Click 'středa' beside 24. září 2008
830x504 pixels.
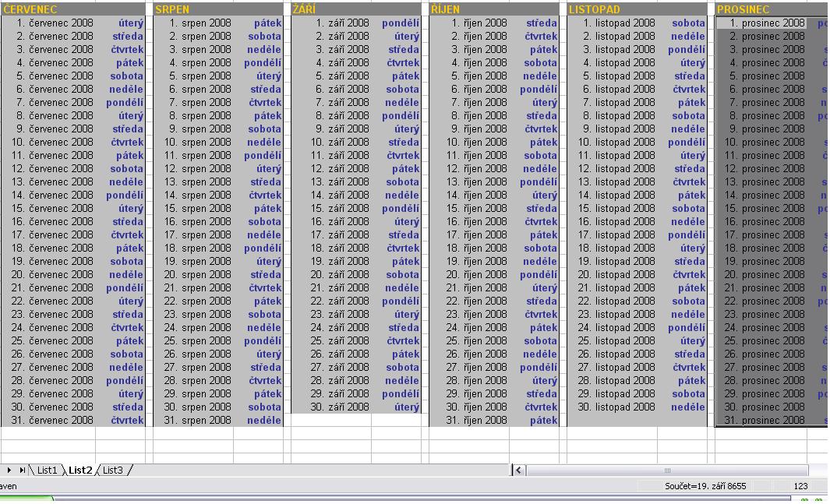pyautogui.click(x=404, y=327)
